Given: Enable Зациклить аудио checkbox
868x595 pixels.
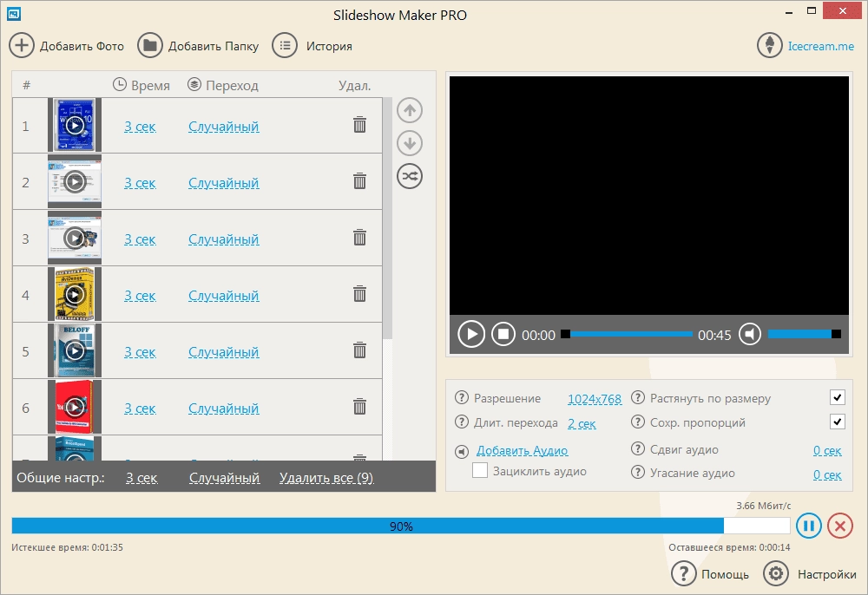Looking at the screenshot, I should click(x=480, y=471).
